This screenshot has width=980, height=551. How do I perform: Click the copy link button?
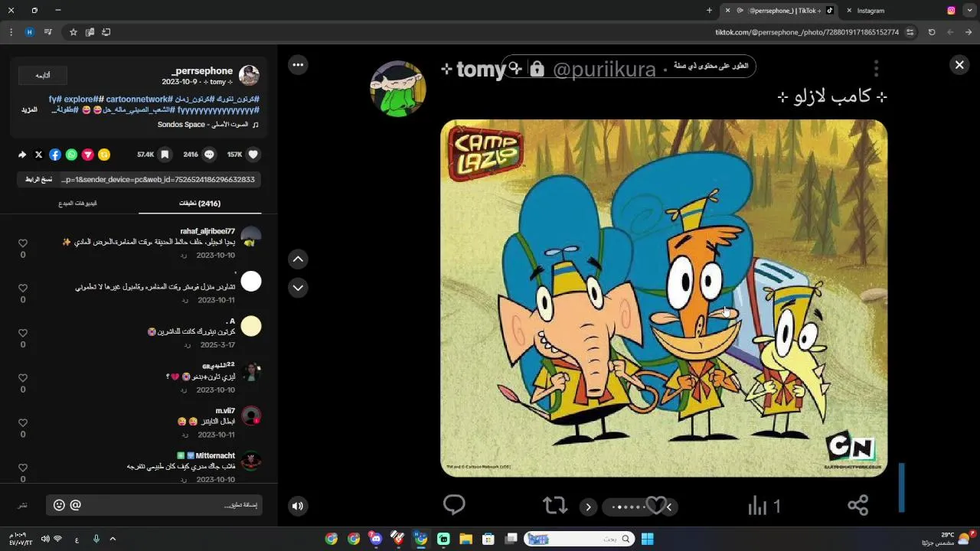(x=38, y=179)
